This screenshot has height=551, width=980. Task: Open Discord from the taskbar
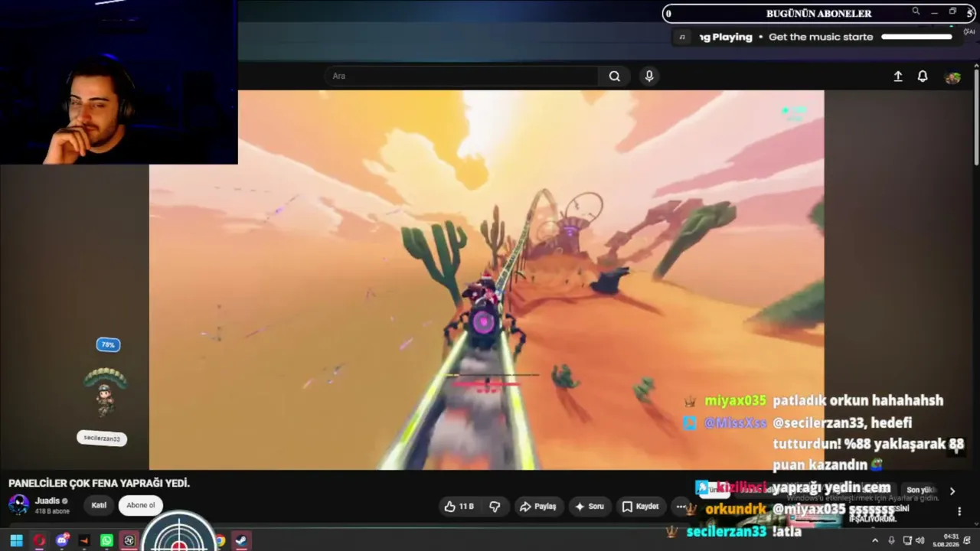tap(62, 540)
